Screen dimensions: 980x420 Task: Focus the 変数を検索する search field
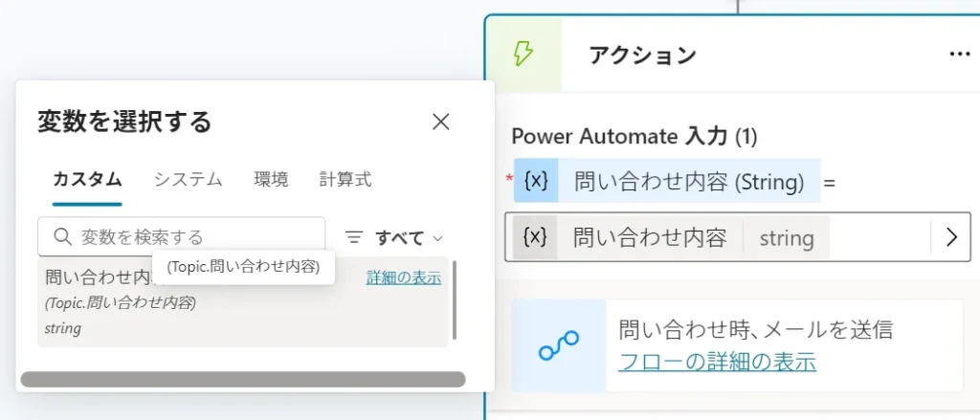point(191,236)
